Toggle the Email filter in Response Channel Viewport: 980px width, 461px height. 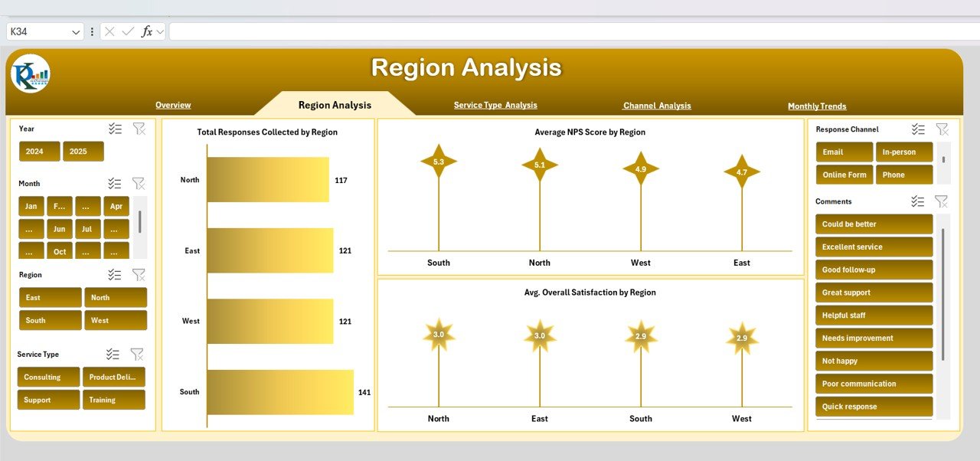click(x=843, y=152)
